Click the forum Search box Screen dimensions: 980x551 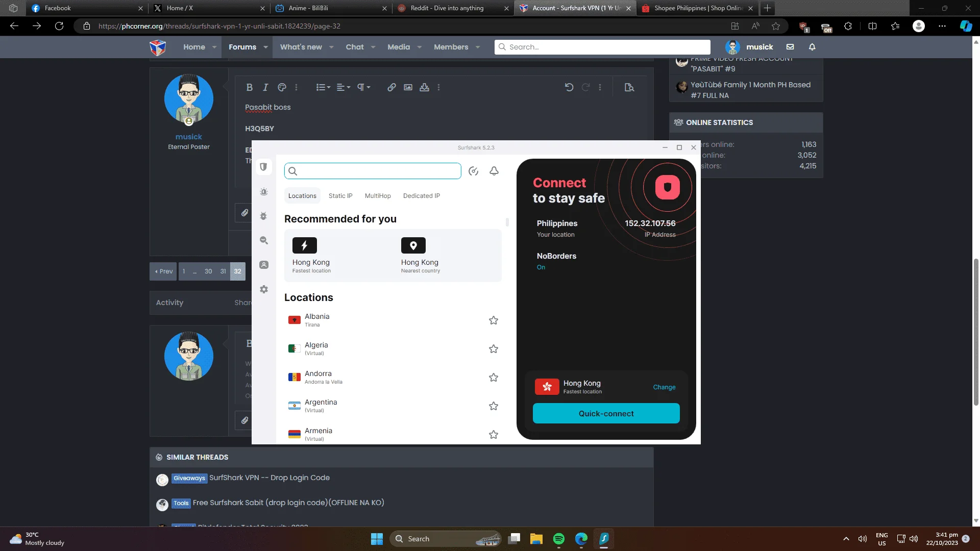(x=602, y=47)
